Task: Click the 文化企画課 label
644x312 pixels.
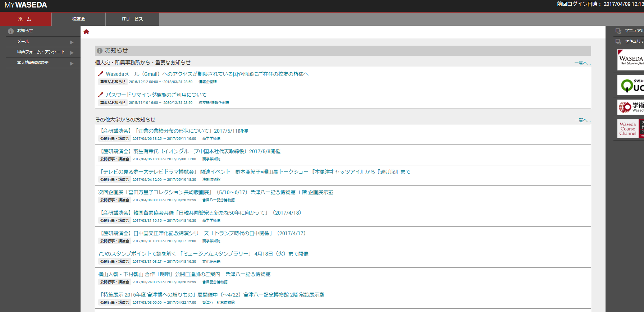Action: (211, 262)
